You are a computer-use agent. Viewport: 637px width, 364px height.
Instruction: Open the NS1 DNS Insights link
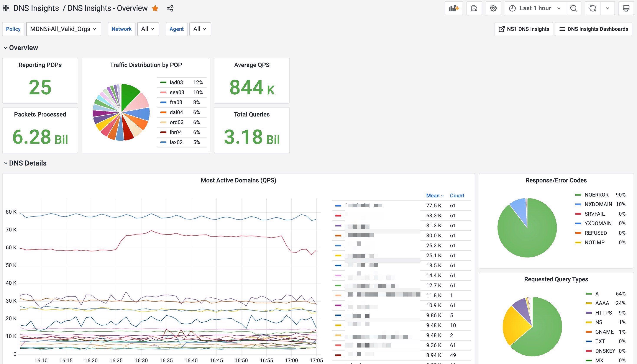click(x=524, y=29)
